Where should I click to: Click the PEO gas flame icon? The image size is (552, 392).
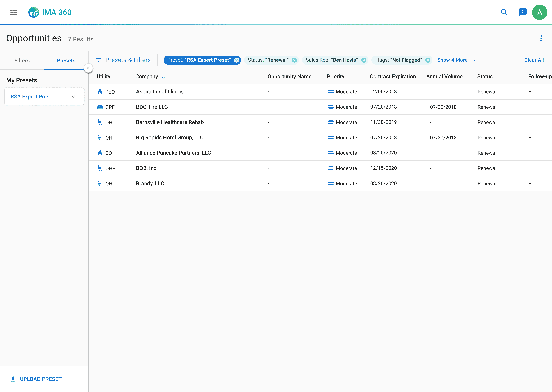[100, 92]
